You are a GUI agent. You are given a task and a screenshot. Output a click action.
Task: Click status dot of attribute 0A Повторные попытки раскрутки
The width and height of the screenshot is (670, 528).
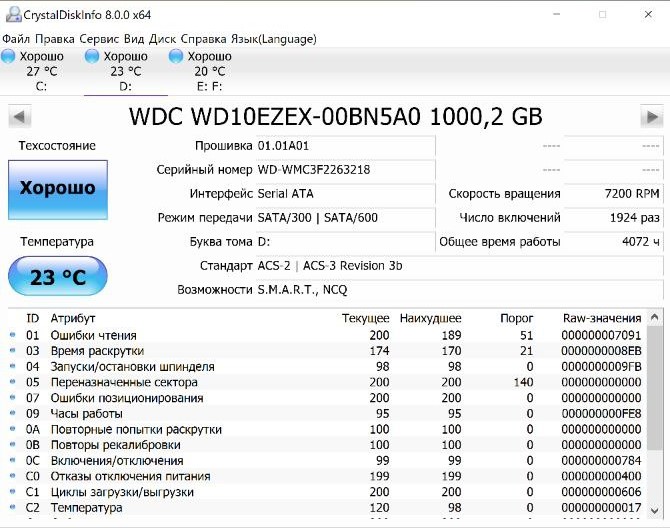coord(12,429)
